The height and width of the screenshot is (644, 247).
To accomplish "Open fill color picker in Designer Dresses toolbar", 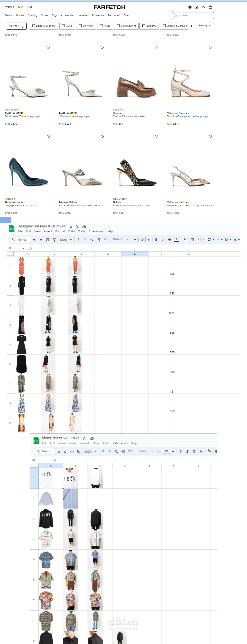I will pos(185,240).
